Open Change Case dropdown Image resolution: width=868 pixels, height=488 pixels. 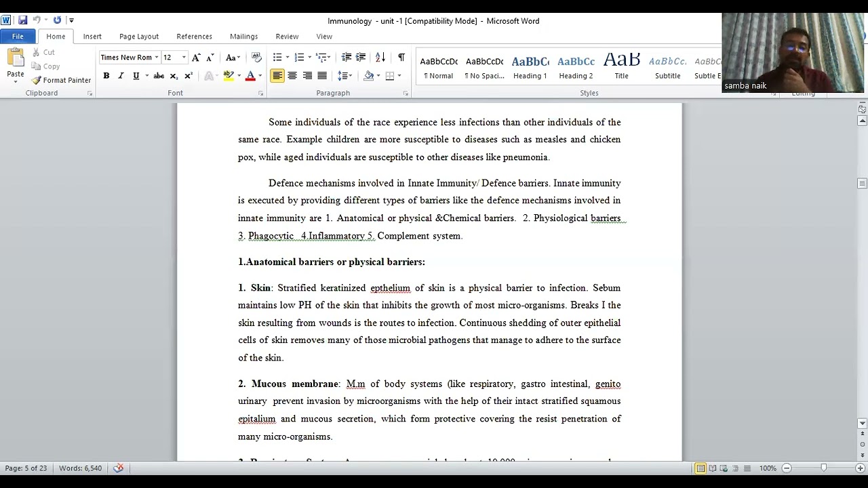click(233, 58)
